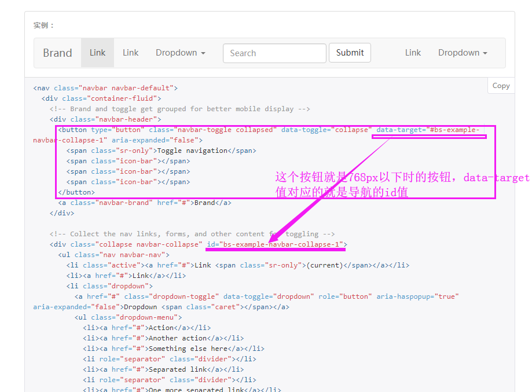Click the li class="dropdown" code line
Viewport: 532px width, 392px height.
(x=109, y=286)
